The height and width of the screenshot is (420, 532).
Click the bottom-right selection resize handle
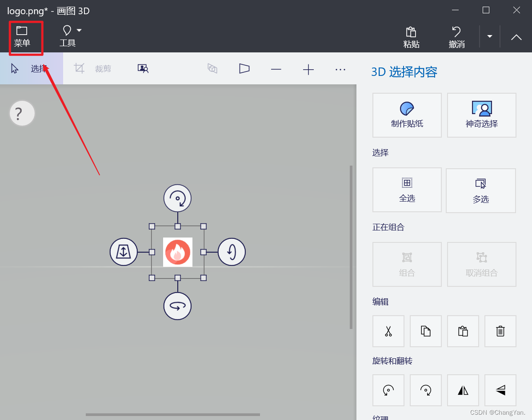(203, 278)
